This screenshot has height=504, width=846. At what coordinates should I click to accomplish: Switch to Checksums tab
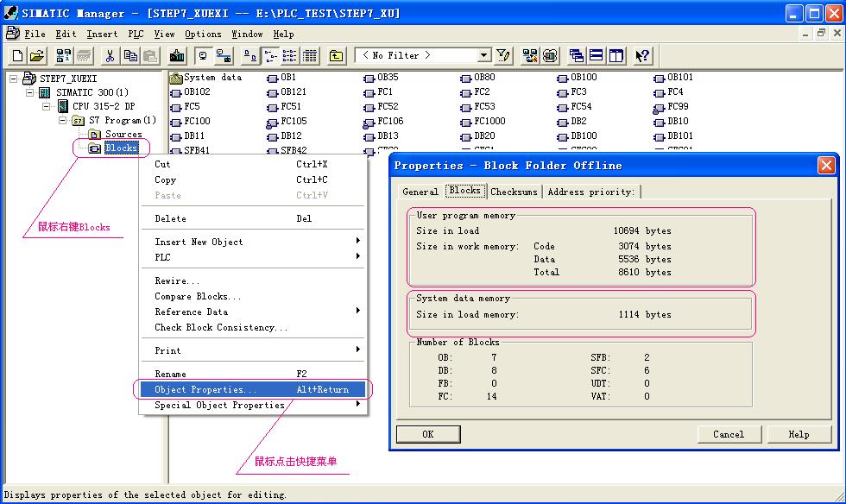click(514, 192)
